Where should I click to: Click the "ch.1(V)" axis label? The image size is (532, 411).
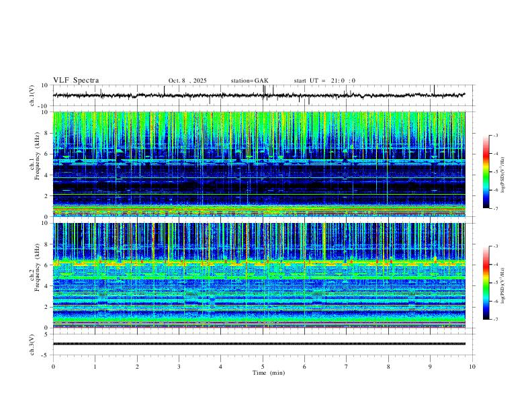pyautogui.click(x=32, y=95)
